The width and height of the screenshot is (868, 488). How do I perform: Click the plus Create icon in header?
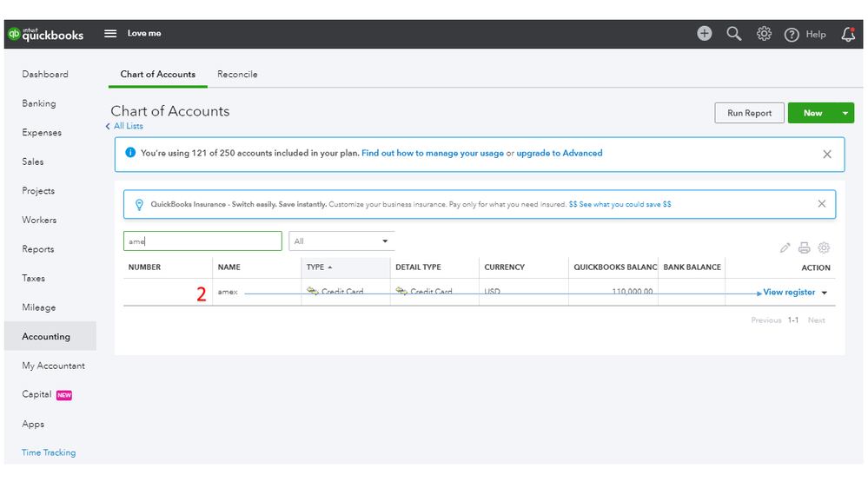point(705,34)
